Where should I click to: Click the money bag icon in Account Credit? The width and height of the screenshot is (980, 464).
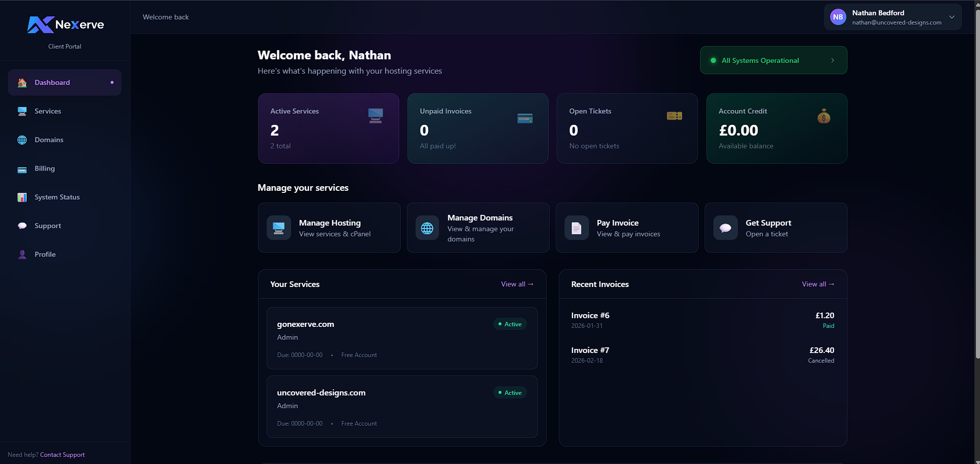click(x=823, y=117)
